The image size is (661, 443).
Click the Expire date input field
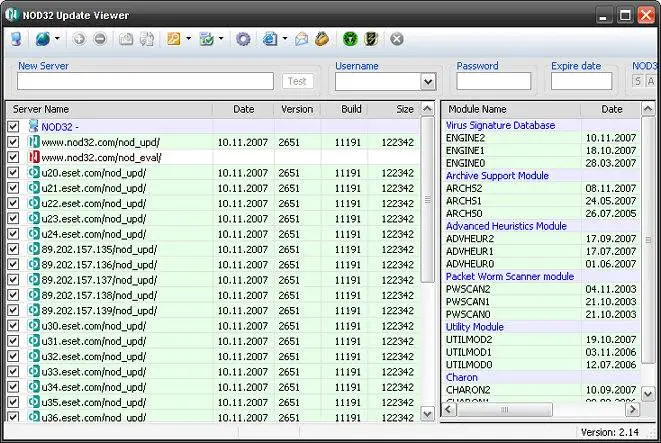(581, 81)
